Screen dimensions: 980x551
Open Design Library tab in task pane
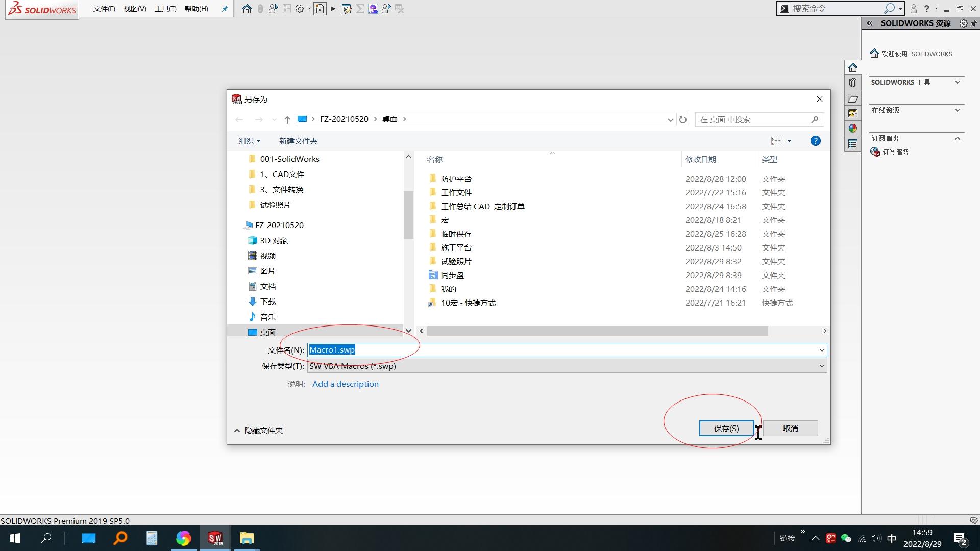click(x=853, y=83)
